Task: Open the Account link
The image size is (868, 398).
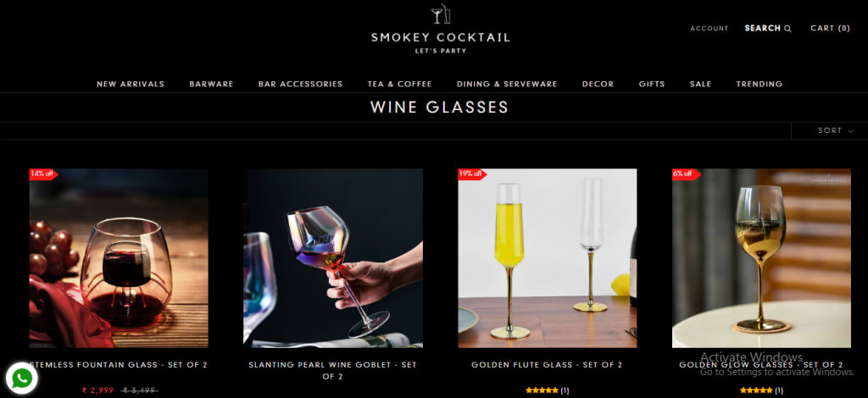Action: pos(709,28)
